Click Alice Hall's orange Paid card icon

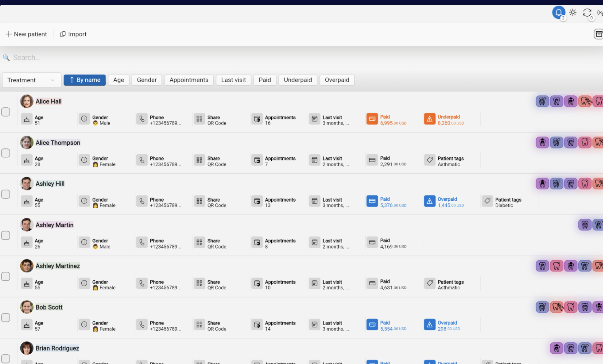coord(372,119)
